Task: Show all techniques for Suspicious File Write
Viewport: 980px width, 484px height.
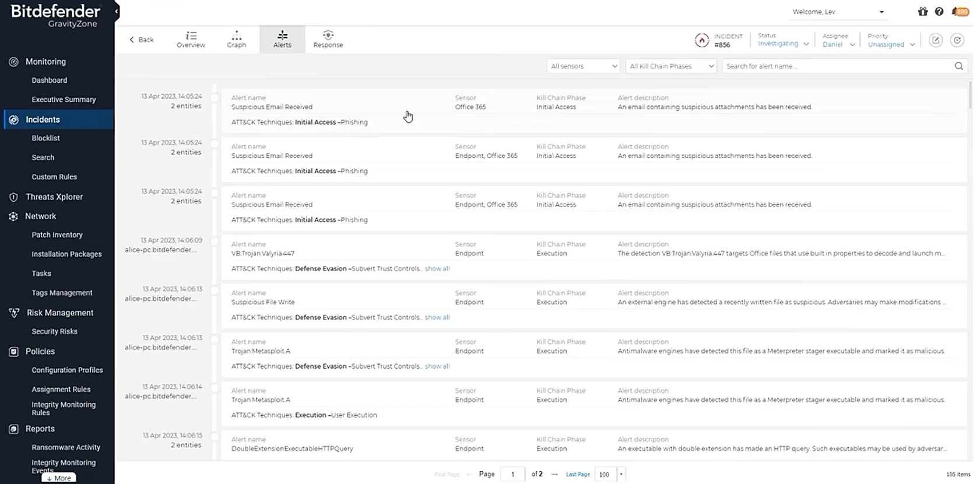Action: coord(437,318)
